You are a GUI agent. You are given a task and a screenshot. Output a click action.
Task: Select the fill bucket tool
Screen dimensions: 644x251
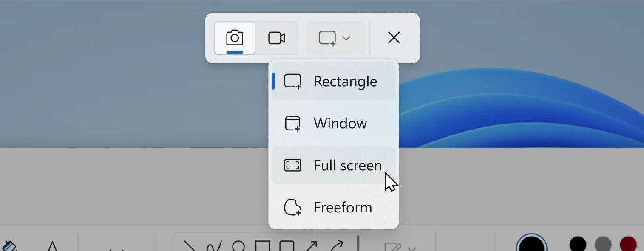[9, 247]
